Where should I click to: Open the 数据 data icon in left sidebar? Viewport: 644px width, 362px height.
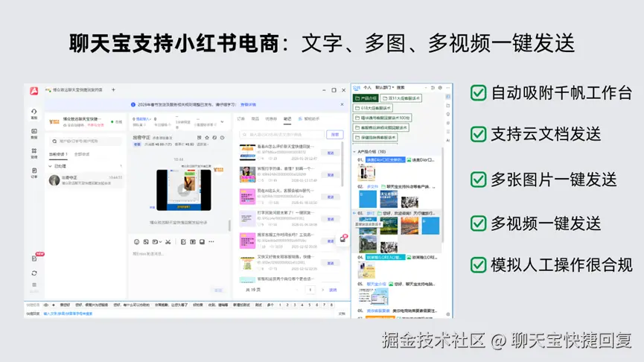(x=34, y=133)
